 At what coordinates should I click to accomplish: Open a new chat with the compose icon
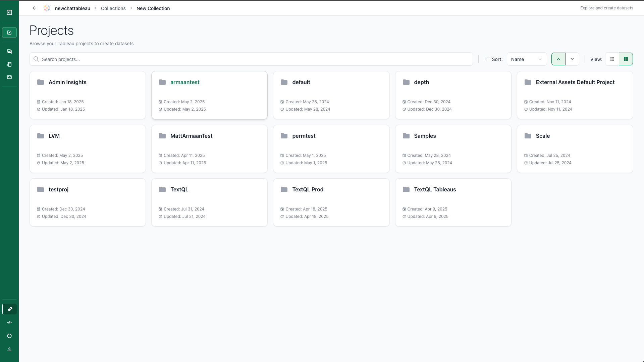click(9, 33)
